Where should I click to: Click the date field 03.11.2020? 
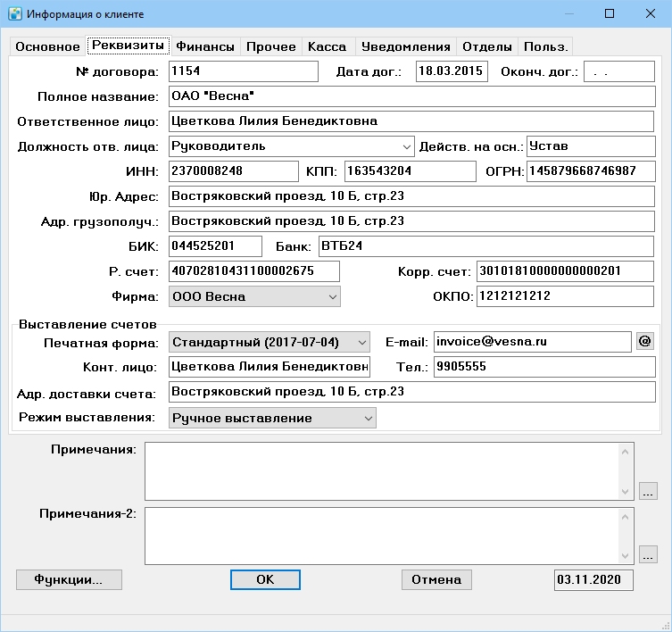(x=593, y=580)
